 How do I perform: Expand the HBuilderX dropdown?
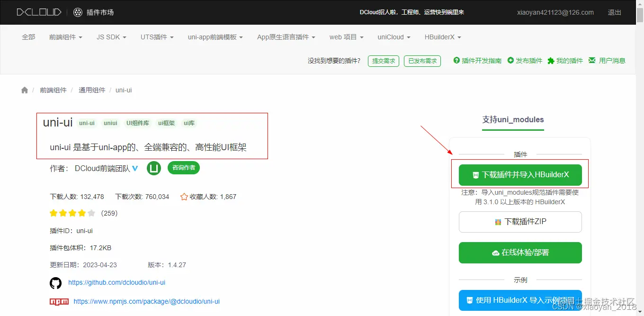pyautogui.click(x=443, y=37)
